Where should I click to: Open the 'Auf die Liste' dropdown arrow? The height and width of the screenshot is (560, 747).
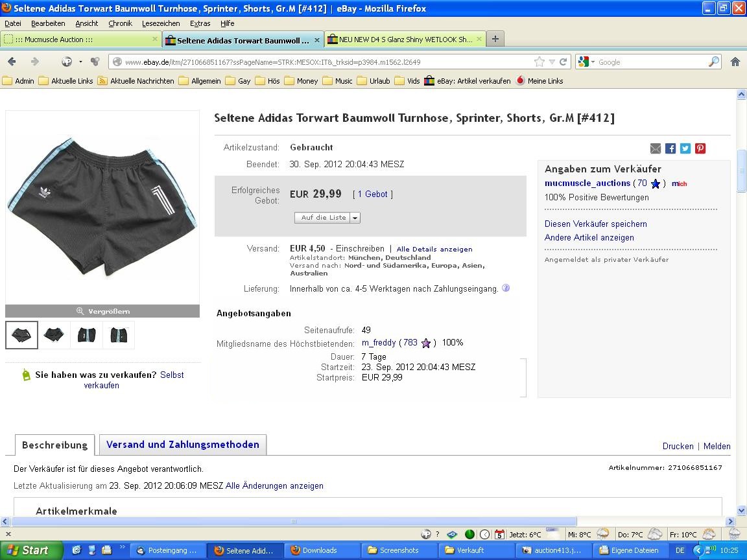(x=355, y=218)
